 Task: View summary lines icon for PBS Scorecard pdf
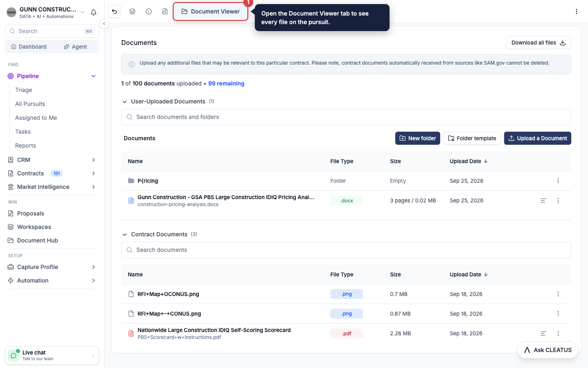(x=543, y=333)
